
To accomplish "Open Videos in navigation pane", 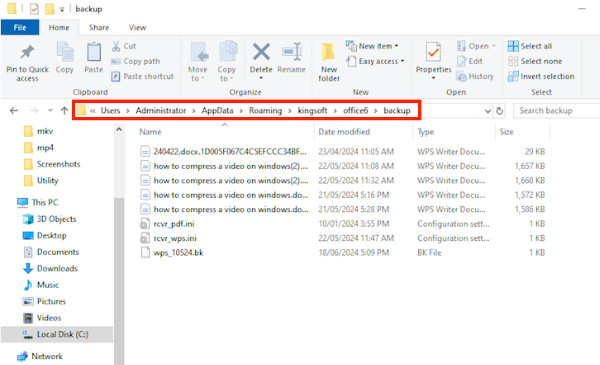I will click(42, 318).
